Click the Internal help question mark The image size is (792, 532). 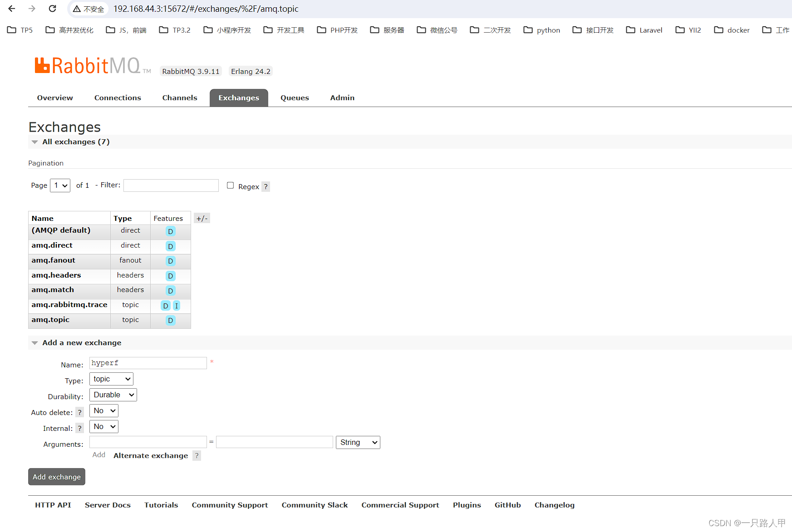pyautogui.click(x=80, y=428)
